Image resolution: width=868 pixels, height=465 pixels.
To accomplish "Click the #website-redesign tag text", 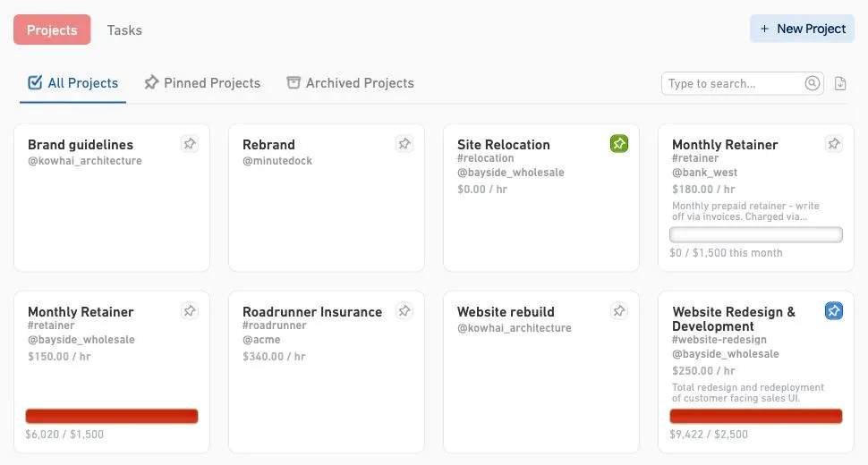I will click(719, 340).
